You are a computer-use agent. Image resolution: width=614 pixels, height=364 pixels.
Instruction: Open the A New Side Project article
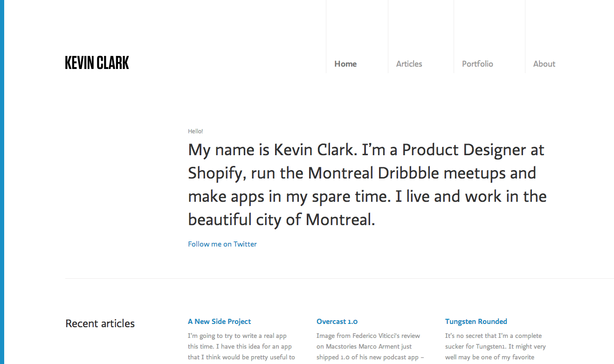point(220,322)
